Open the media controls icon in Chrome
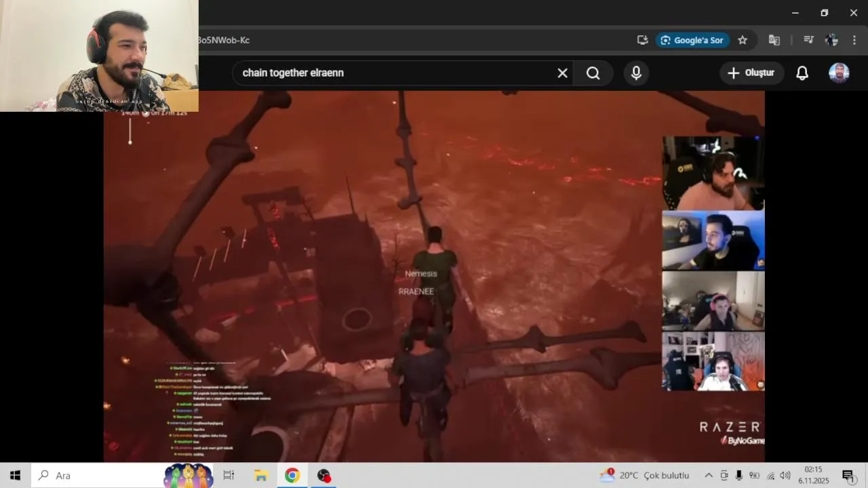Viewport: 868px width, 488px height. point(808,40)
